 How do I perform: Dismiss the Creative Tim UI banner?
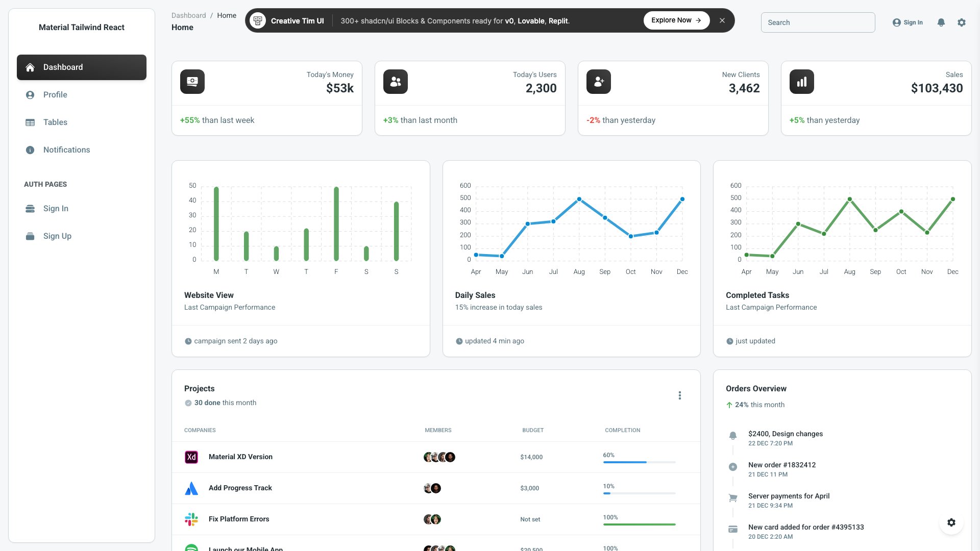[722, 20]
